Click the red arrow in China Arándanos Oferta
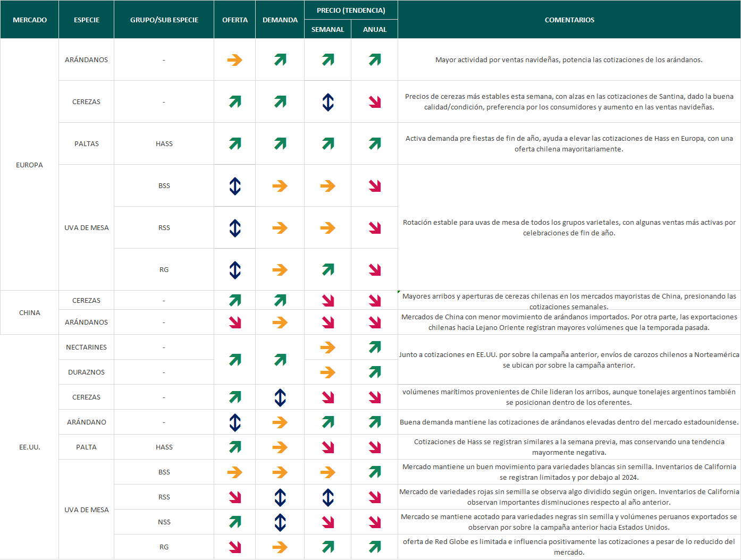 [x=234, y=323]
